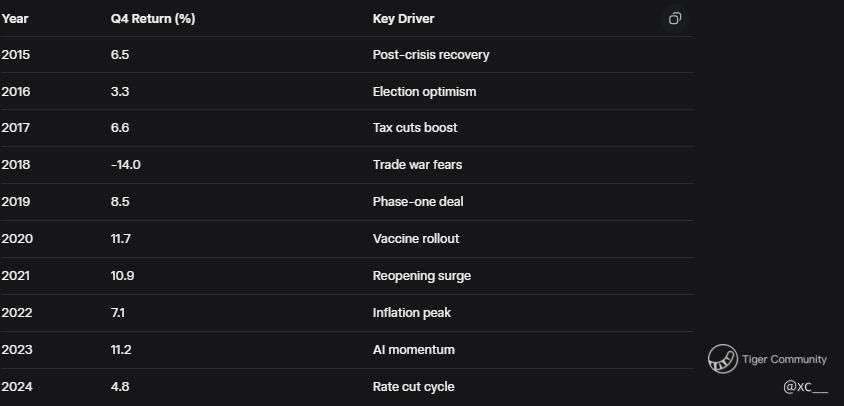
Task: Click the copy table icon
Action: pyautogui.click(x=675, y=19)
